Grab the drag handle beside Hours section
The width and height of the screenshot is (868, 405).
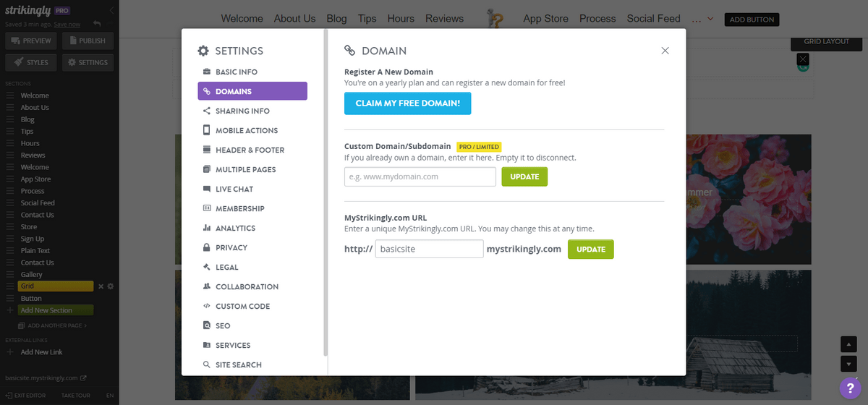click(10, 143)
